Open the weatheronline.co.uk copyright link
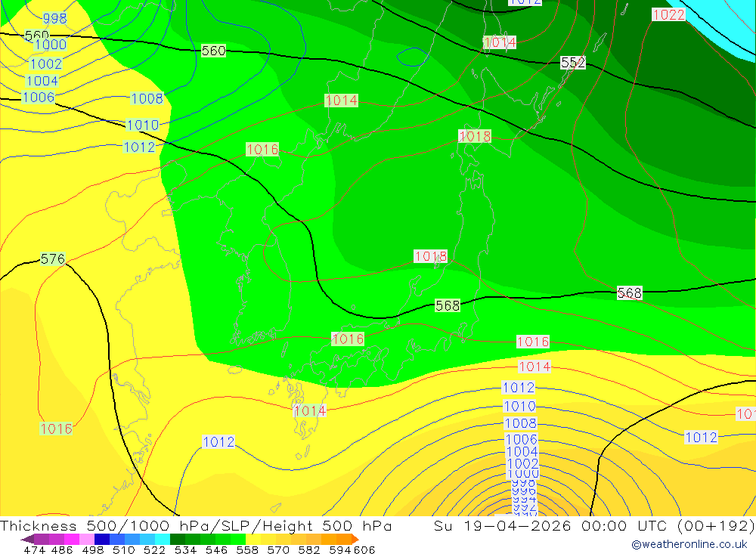The width and height of the screenshot is (756, 554). pos(689,544)
